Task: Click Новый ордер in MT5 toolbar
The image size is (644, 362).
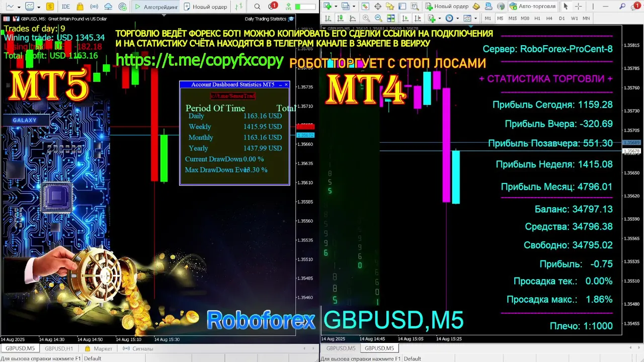Action: 205,7
